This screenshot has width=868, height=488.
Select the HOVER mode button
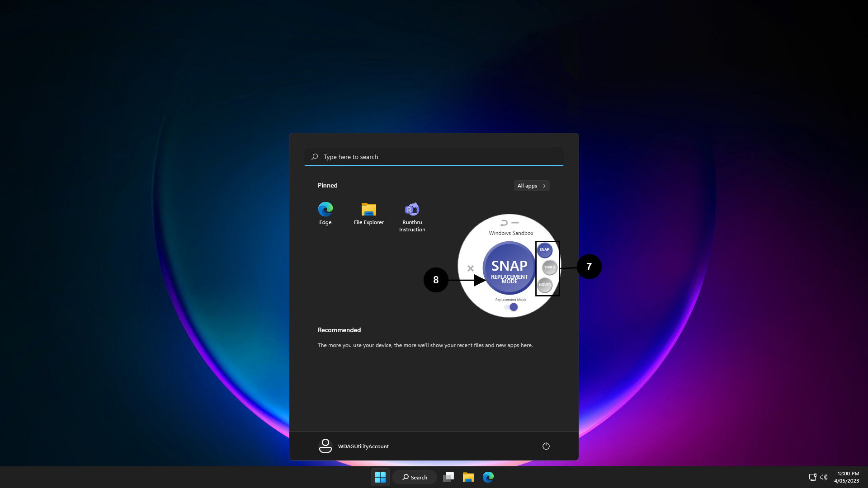[x=545, y=285]
